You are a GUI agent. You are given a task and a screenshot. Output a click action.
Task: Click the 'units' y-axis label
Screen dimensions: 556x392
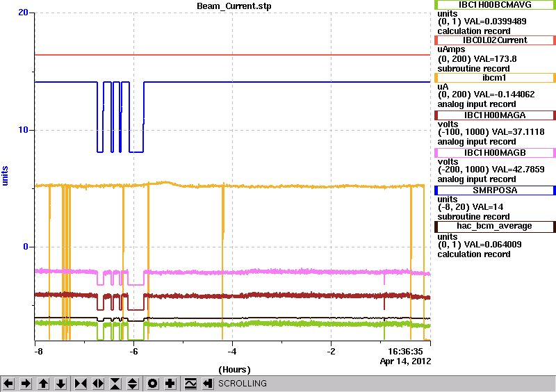pos(5,176)
